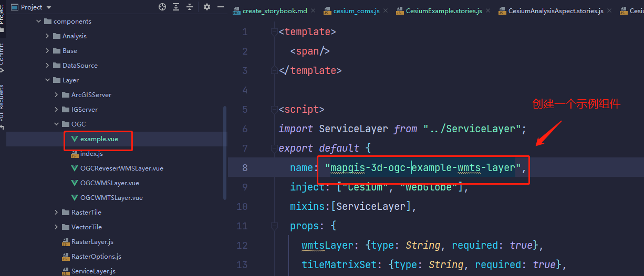
Task: Click the Select Opened File locate icon
Action: tap(162, 7)
